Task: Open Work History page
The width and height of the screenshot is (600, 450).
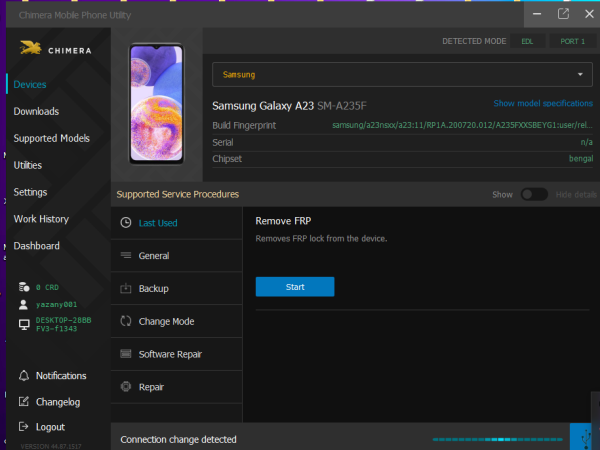Action: 41,219
